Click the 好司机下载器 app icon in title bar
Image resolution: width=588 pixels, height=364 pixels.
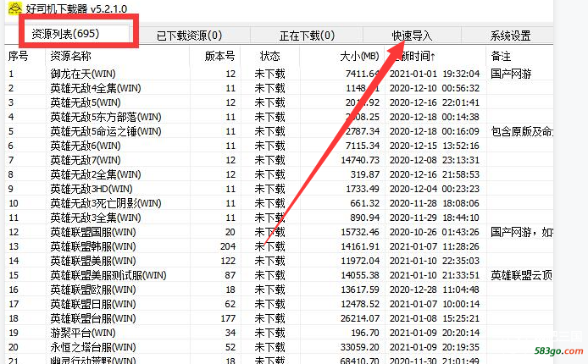click(x=15, y=8)
